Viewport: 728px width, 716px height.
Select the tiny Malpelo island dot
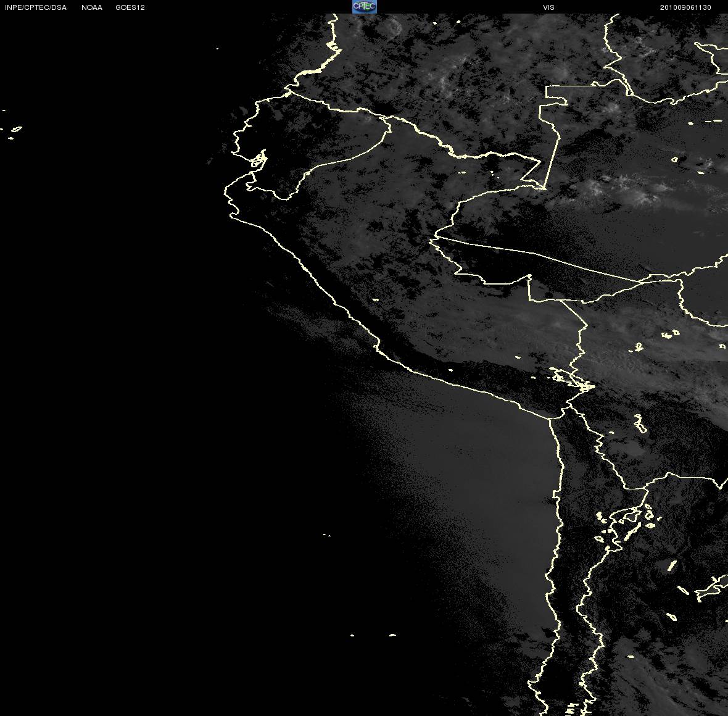[x=217, y=48]
